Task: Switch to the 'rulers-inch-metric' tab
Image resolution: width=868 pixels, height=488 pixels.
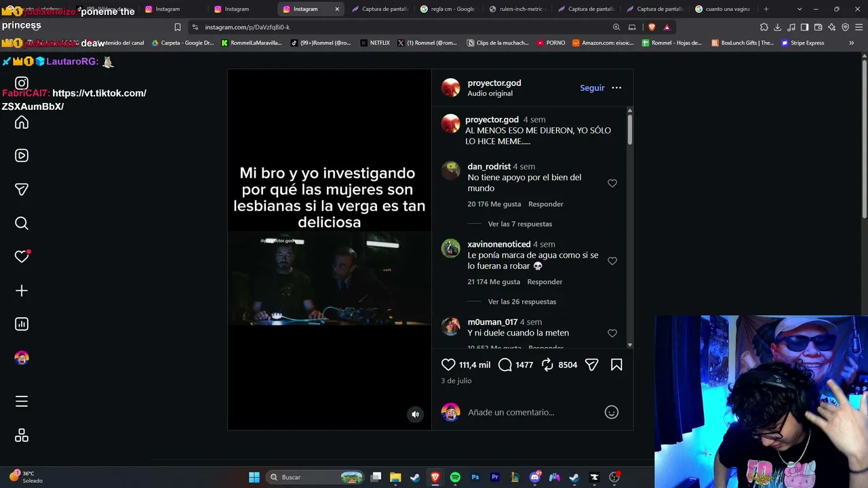Action: click(x=517, y=9)
